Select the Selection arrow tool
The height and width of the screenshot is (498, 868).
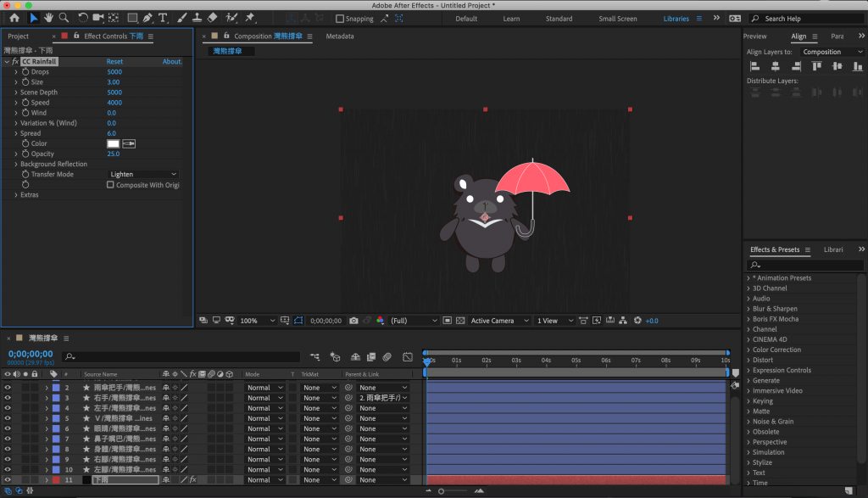point(33,18)
